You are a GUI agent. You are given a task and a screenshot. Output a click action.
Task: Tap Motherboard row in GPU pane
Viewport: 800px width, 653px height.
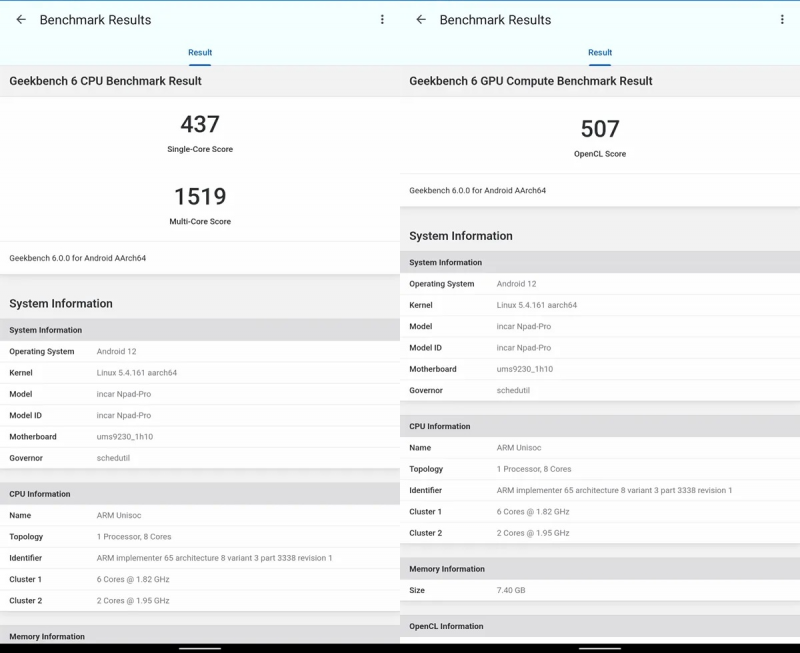(600, 369)
